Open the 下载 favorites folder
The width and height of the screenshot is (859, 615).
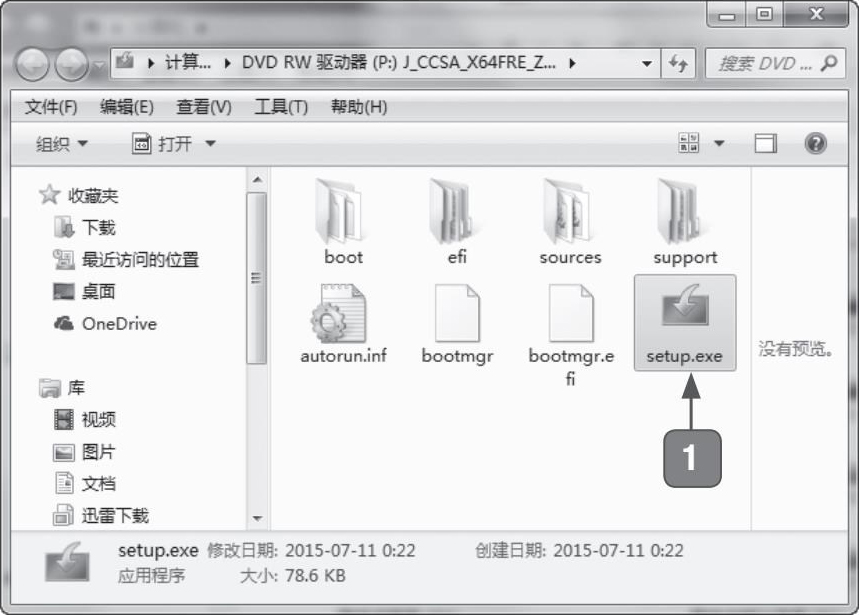click(85, 227)
